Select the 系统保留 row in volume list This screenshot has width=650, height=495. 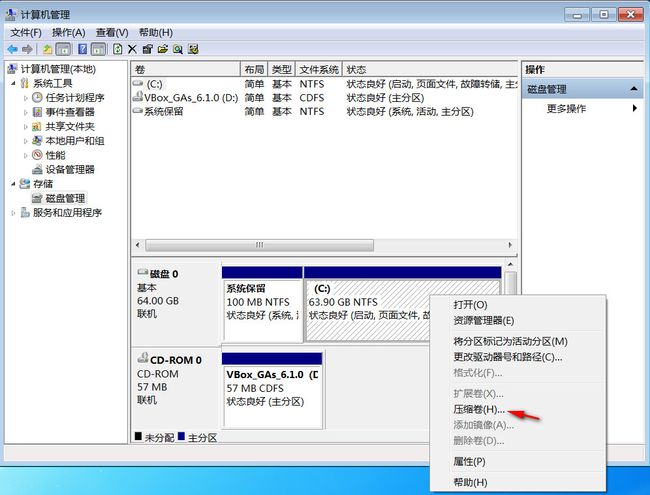pos(324,112)
